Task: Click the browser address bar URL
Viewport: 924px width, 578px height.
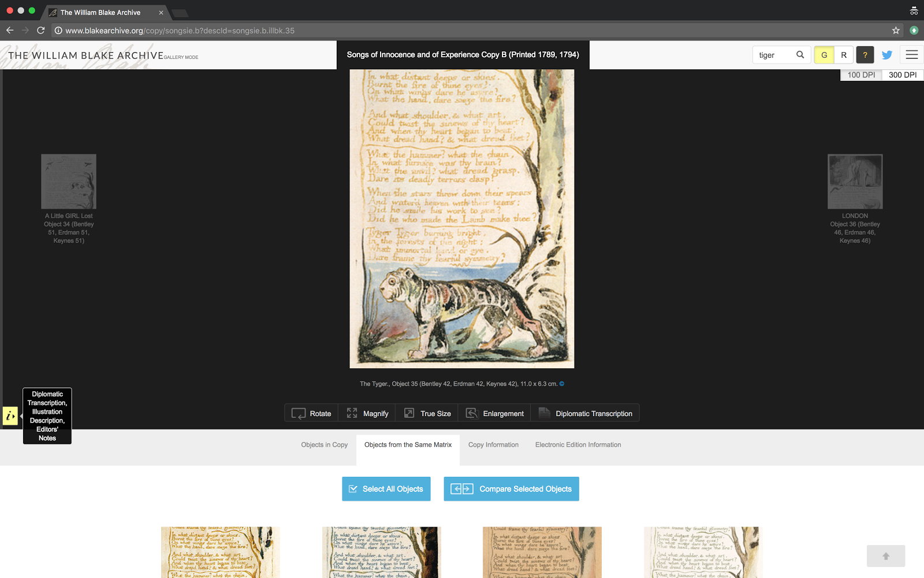Action: (180, 31)
